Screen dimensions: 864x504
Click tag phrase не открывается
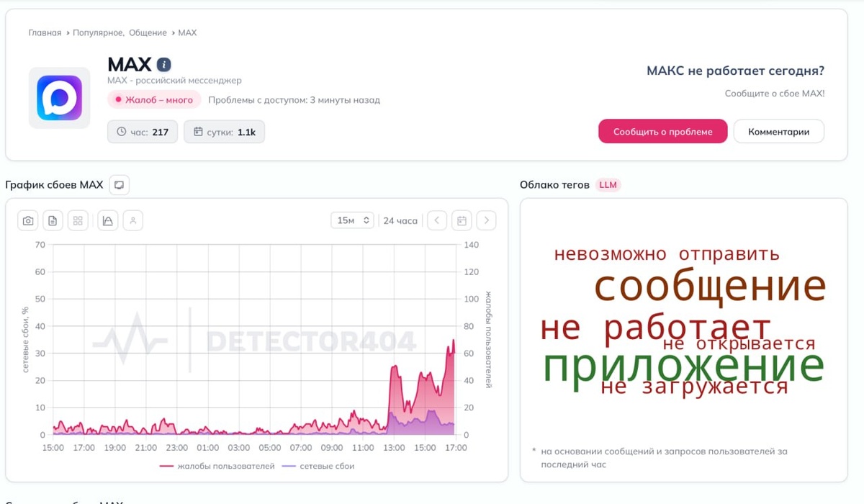(x=739, y=344)
